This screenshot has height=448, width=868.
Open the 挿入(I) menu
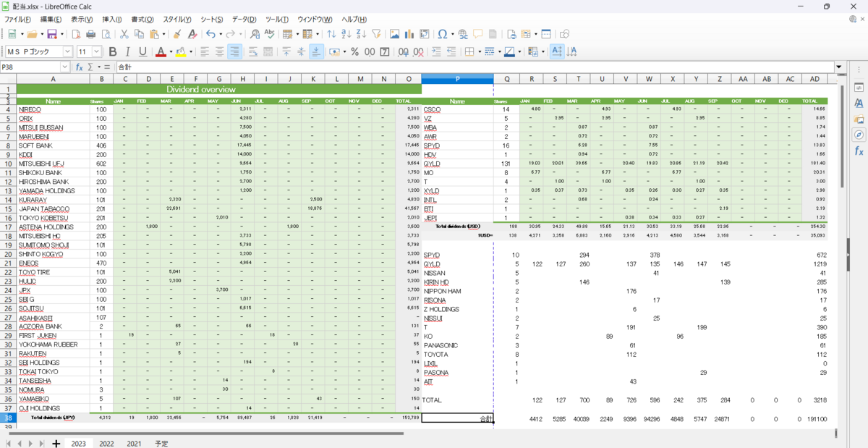(112, 19)
